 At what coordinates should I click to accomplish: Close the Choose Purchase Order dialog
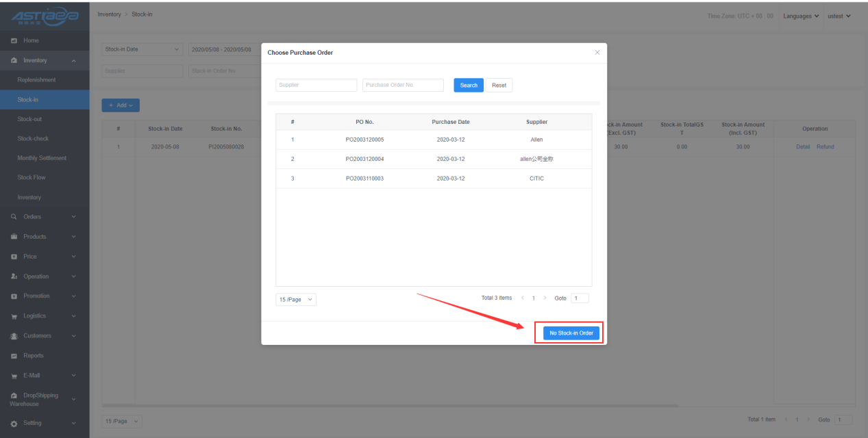click(x=597, y=53)
